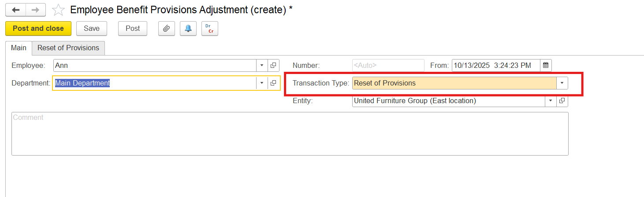644x197 pixels.
Task: Click the Post button
Action: (133, 28)
